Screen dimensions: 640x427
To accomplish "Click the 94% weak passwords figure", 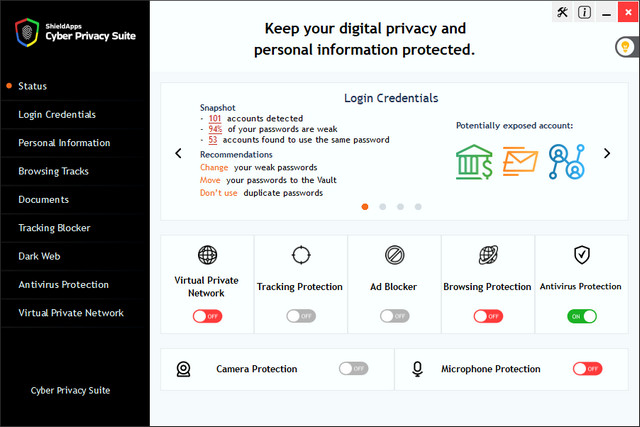I will [x=215, y=129].
